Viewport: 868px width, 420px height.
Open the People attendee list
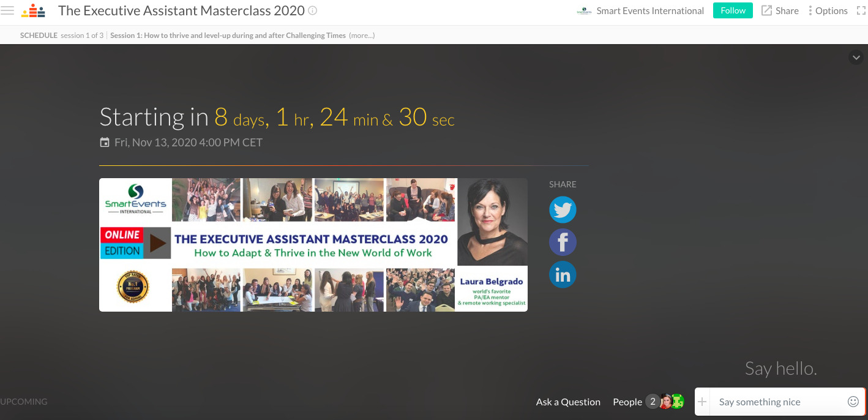pos(627,402)
